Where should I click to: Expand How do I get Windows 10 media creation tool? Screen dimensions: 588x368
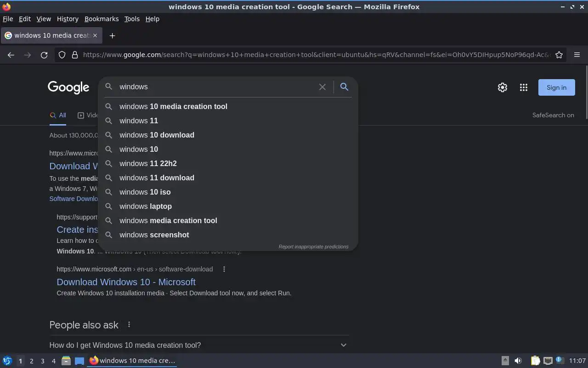click(x=199, y=345)
